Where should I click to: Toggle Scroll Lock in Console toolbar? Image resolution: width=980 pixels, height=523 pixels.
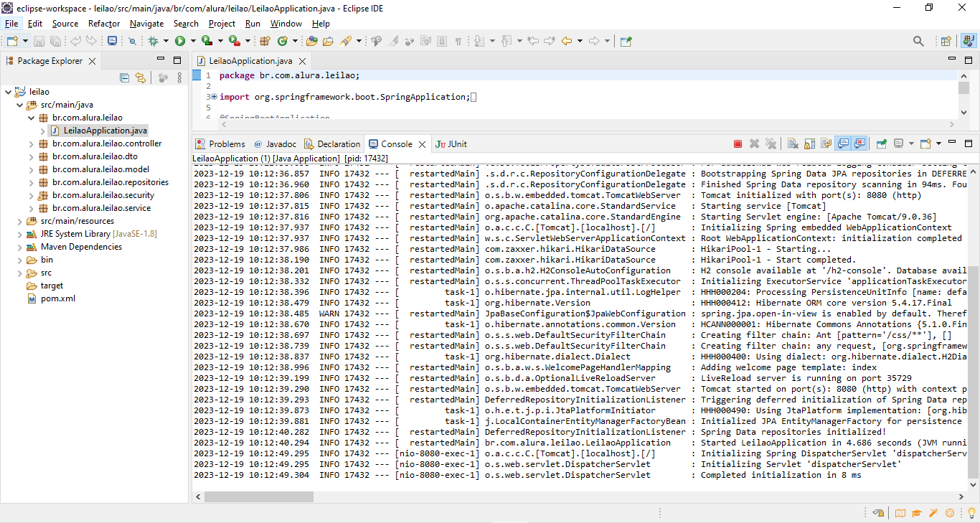(809, 143)
